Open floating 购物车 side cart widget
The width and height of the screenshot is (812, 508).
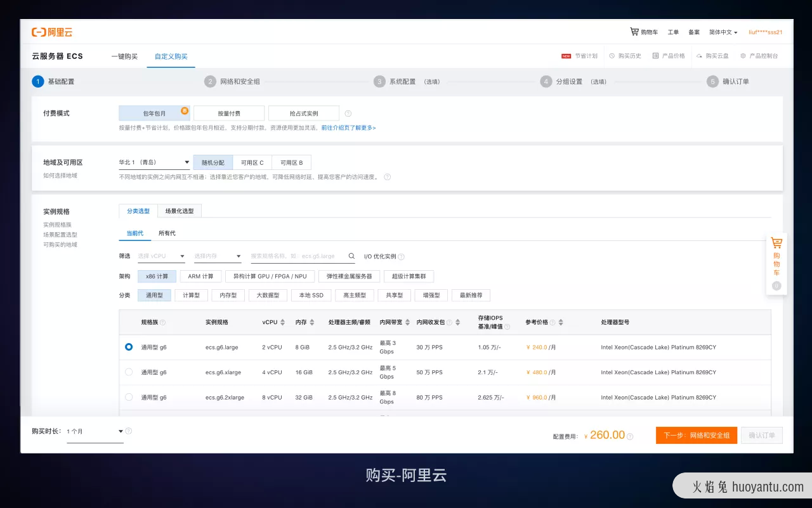pos(776,263)
